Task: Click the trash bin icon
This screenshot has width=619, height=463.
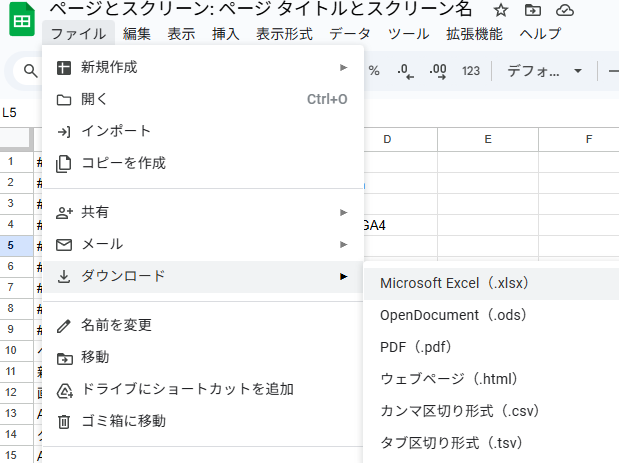Action: pyautogui.click(x=64, y=422)
